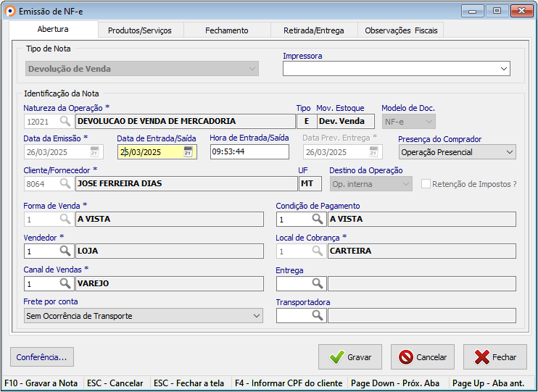Select the Retirada/Entrega tab

tap(315, 30)
